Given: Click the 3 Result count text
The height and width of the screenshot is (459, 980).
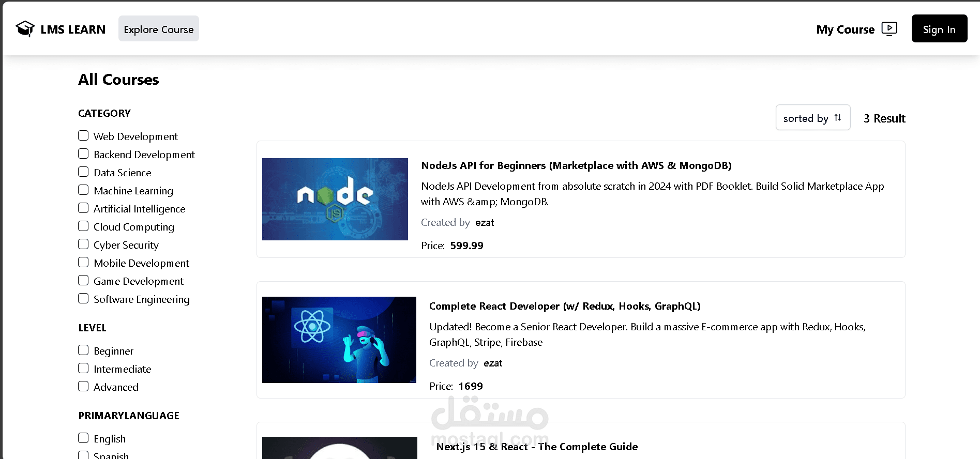Looking at the screenshot, I should pyautogui.click(x=884, y=118).
